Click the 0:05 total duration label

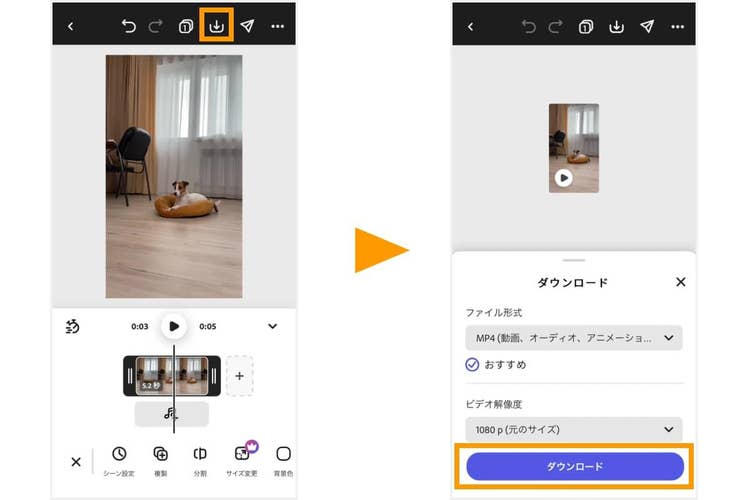(x=208, y=326)
